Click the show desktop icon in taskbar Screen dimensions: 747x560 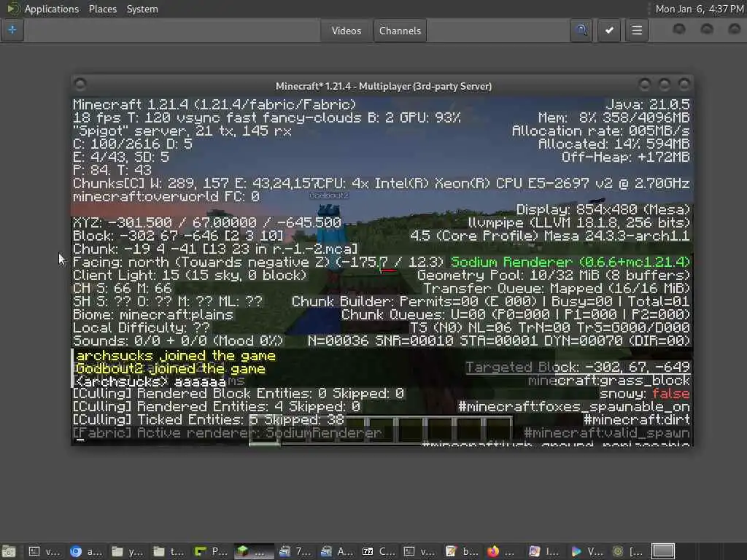point(9,551)
